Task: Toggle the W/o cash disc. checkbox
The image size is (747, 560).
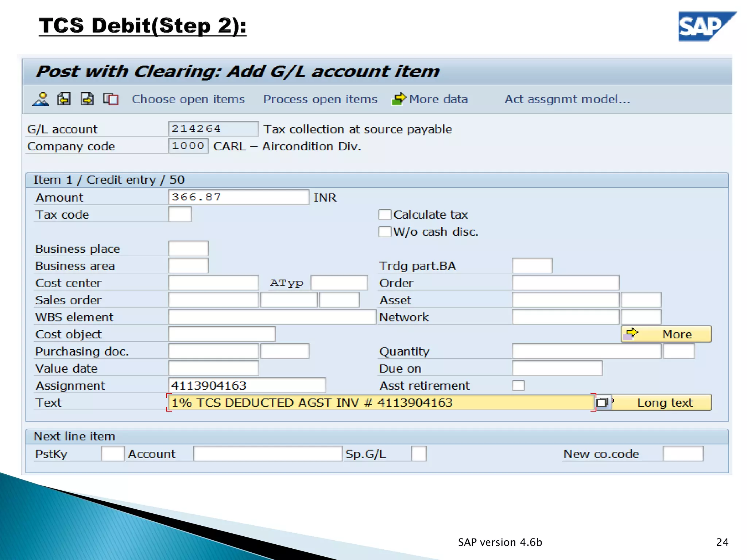Action: coord(385,232)
